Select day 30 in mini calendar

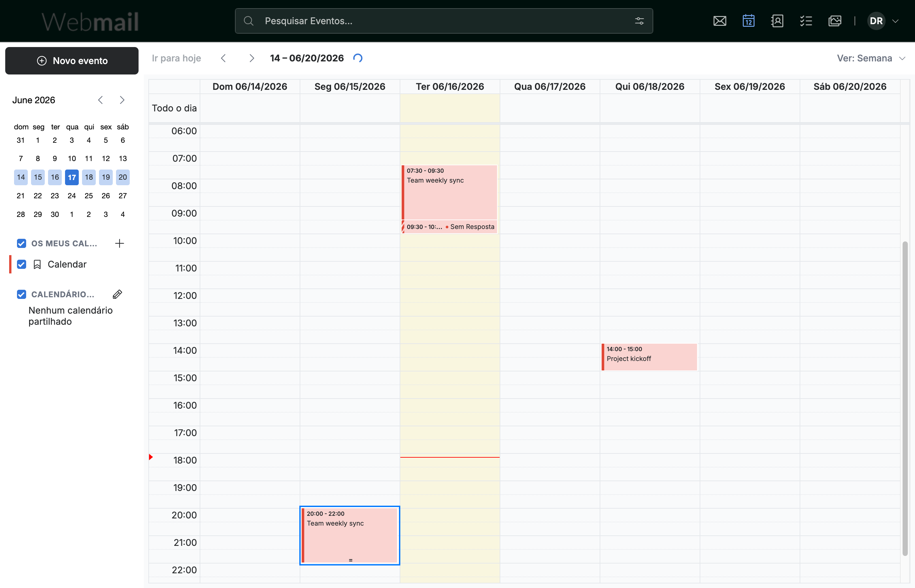[55, 215]
